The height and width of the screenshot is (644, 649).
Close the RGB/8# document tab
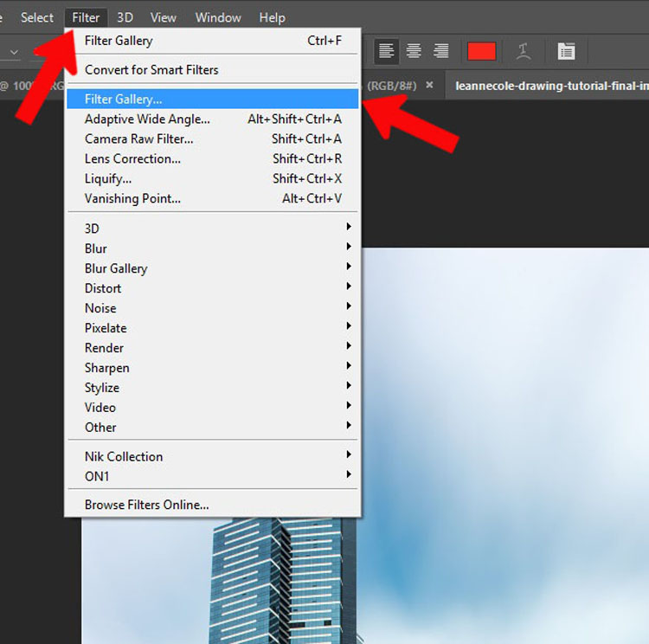(429, 85)
